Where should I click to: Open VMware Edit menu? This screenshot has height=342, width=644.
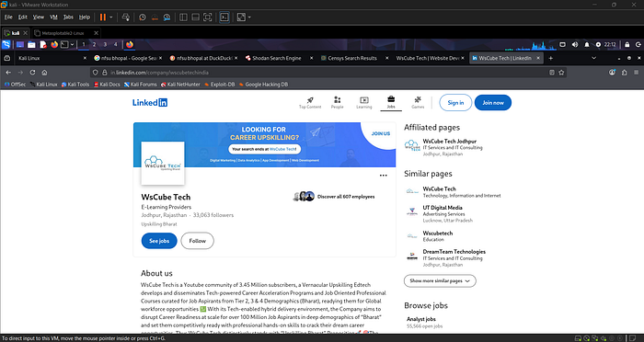23,17
